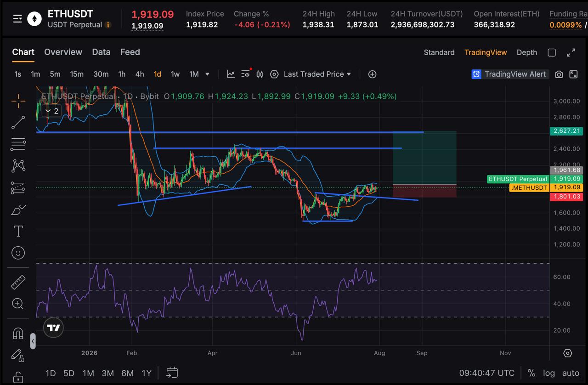Tick the square checkbox next to Depth
This screenshot has width=588, height=385.
click(552, 52)
